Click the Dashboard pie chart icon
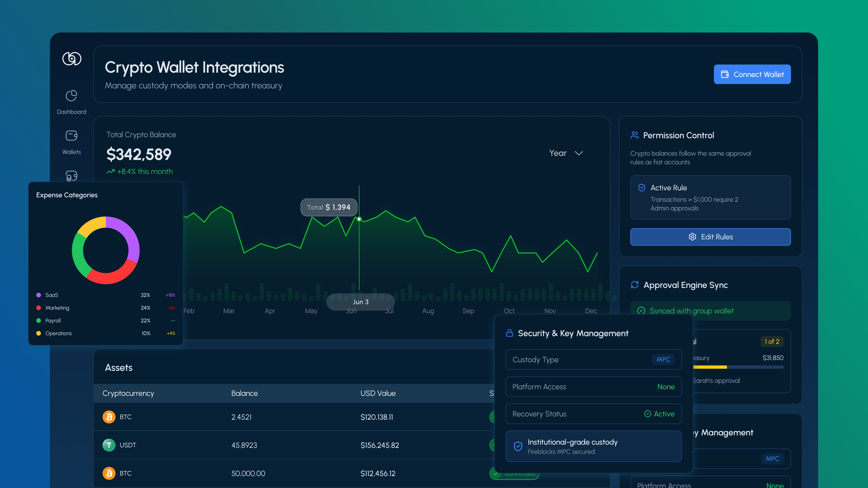 click(71, 96)
